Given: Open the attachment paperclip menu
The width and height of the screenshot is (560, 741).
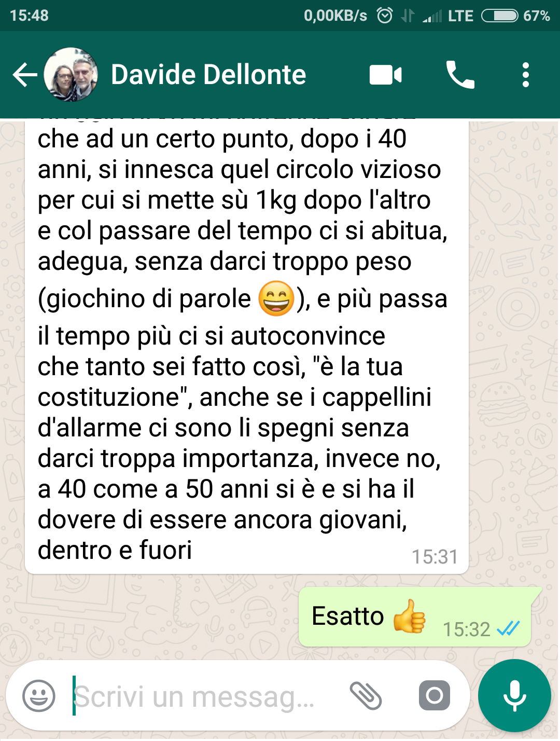Looking at the screenshot, I should coord(366,696).
